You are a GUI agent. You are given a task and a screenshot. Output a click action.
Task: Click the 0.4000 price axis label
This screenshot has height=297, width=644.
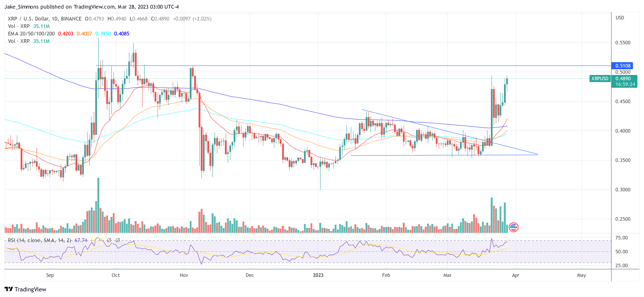point(623,131)
